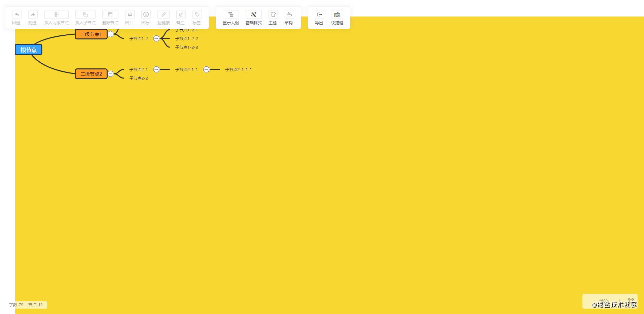
Task: Click the 导出 export icon
Action: [x=319, y=14]
